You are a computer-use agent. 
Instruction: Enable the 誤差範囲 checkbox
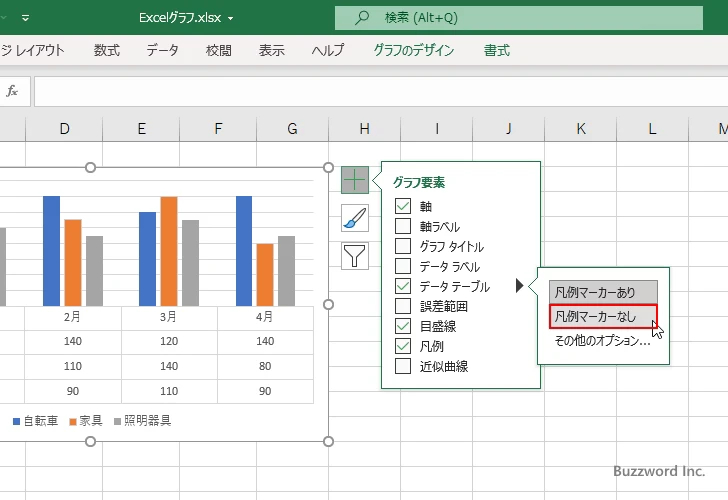(403, 306)
